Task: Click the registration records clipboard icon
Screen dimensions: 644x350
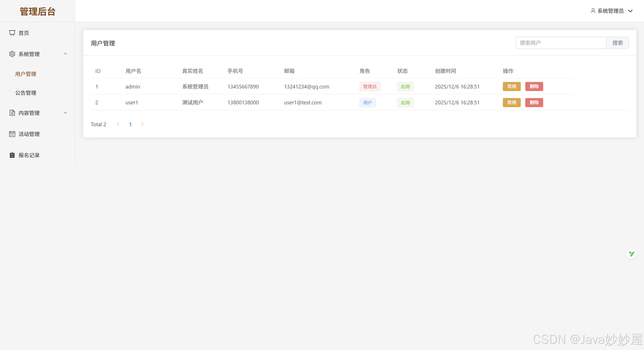Action: click(12, 155)
